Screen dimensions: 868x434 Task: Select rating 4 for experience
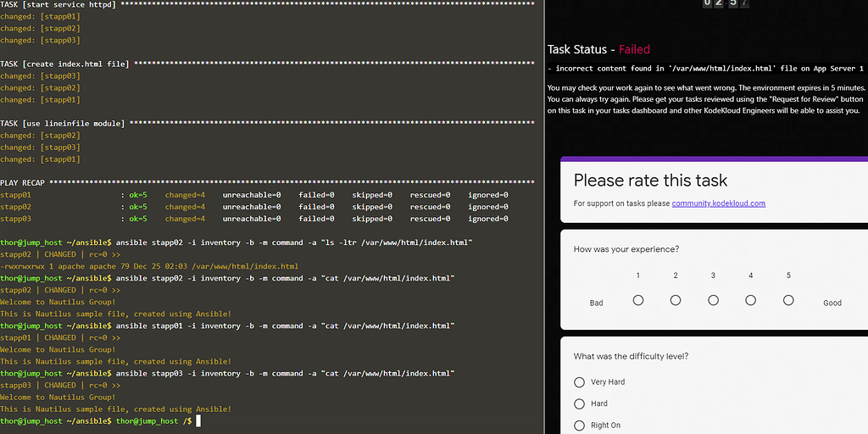(x=751, y=300)
